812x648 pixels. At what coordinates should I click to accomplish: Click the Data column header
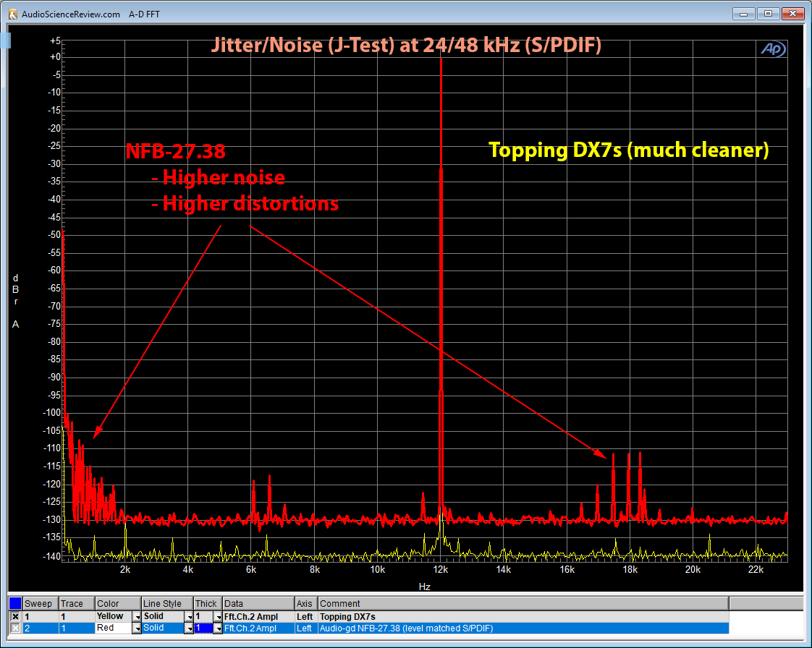pyautogui.click(x=258, y=603)
